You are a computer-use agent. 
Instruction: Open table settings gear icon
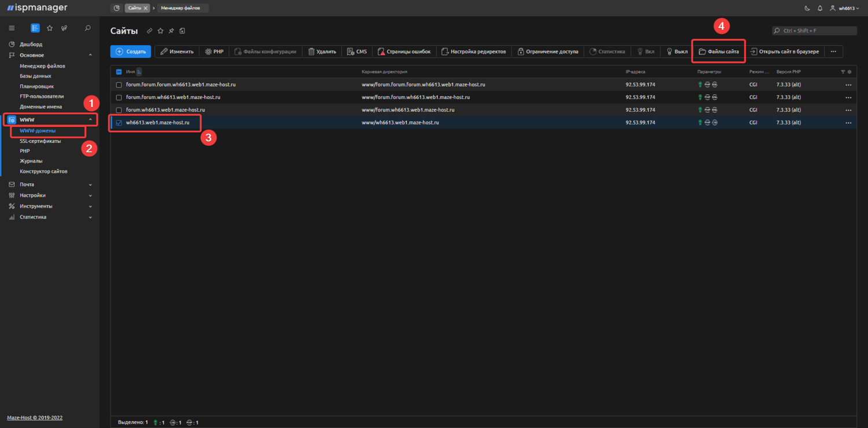pyautogui.click(x=849, y=72)
